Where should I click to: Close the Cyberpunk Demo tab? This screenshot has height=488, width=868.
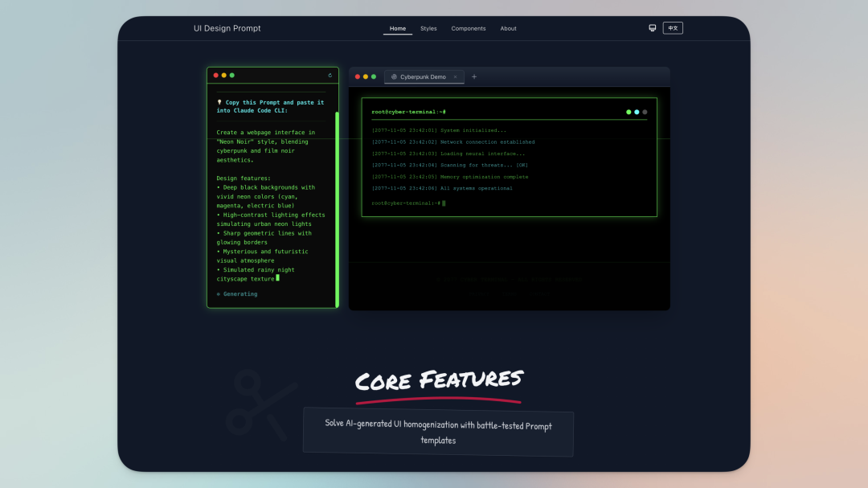point(455,77)
